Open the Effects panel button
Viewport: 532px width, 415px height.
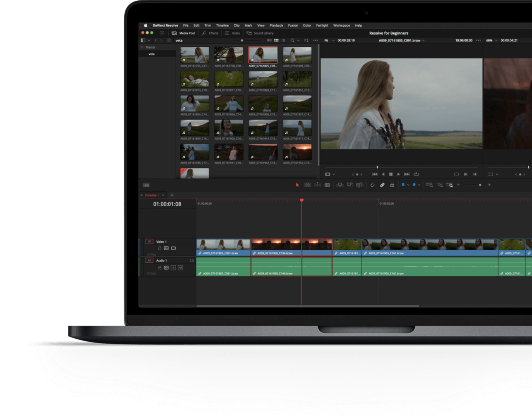(x=210, y=33)
